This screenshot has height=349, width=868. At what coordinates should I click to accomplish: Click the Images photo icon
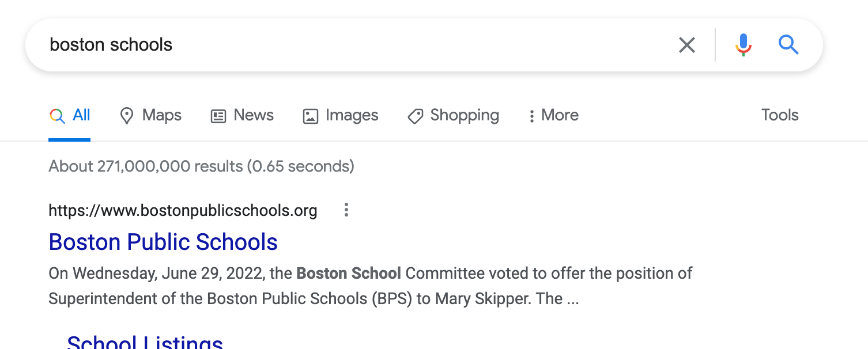coord(310,115)
